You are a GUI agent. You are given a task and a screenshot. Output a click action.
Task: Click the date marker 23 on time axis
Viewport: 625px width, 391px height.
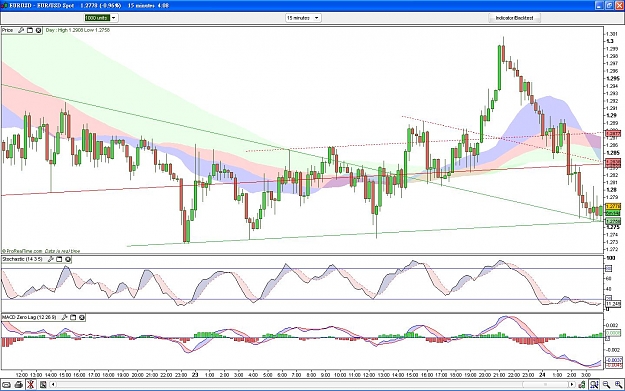[x=195, y=375]
